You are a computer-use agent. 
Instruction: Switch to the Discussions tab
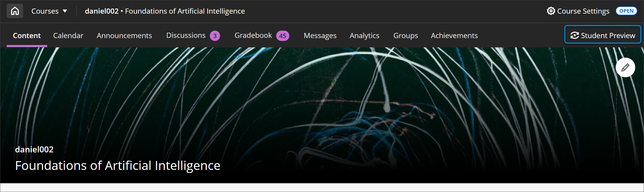coord(186,36)
